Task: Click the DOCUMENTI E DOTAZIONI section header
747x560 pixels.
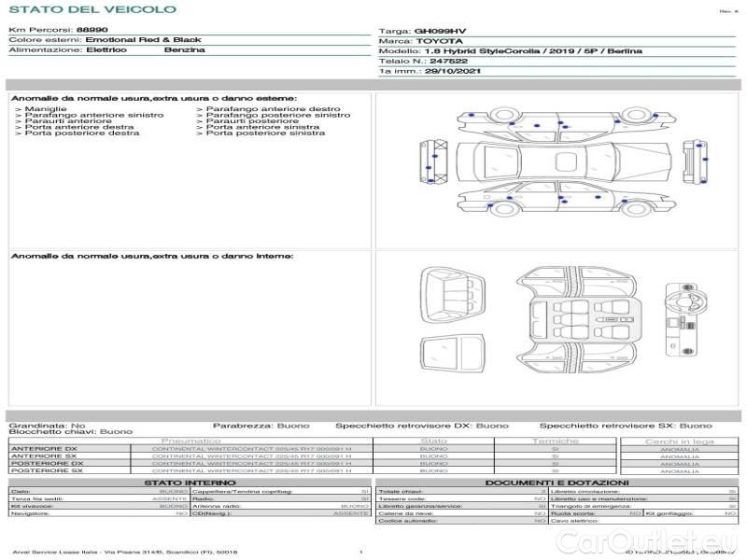Action: [557, 483]
